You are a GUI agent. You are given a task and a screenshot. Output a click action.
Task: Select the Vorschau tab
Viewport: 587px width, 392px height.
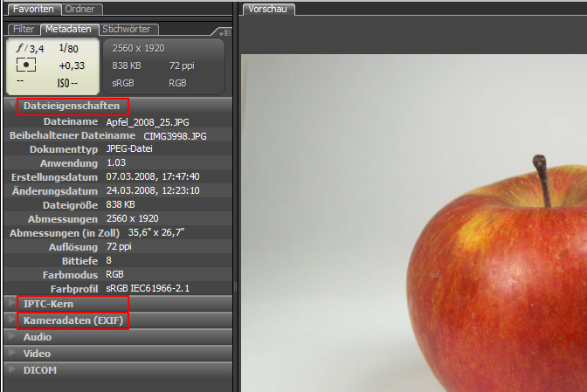(267, 9)
